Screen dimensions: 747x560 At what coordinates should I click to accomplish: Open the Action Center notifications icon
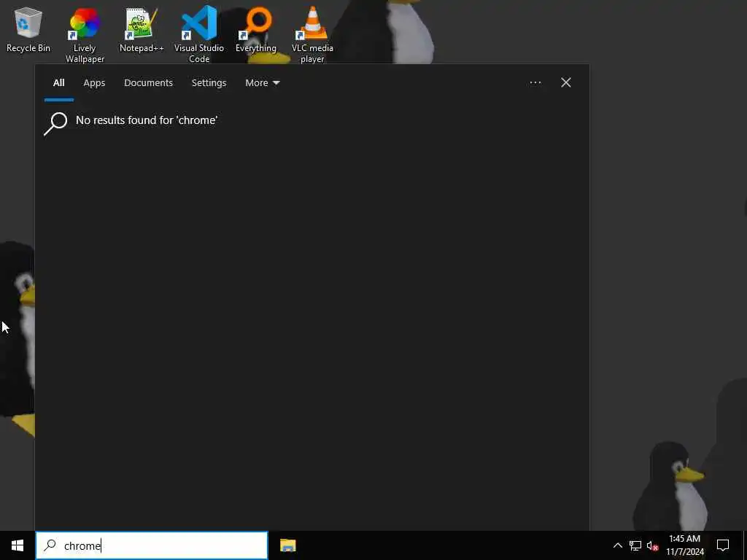pos(723,545)
